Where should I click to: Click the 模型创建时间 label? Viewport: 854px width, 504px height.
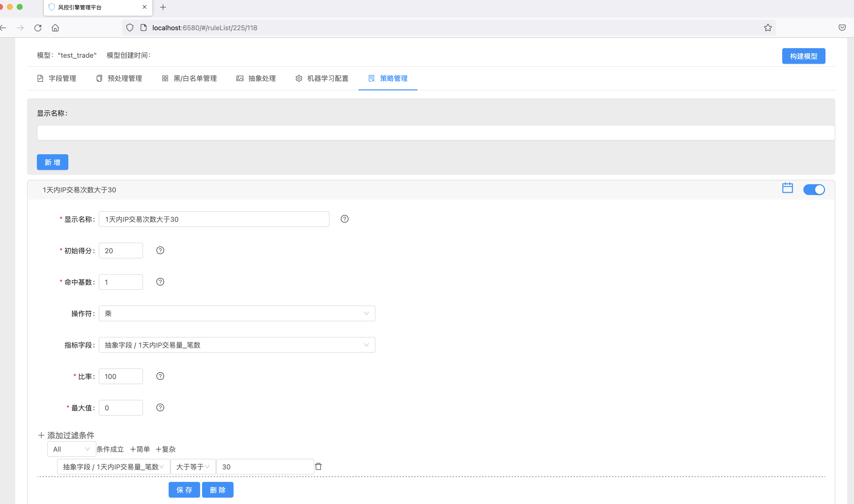point(129,55)
